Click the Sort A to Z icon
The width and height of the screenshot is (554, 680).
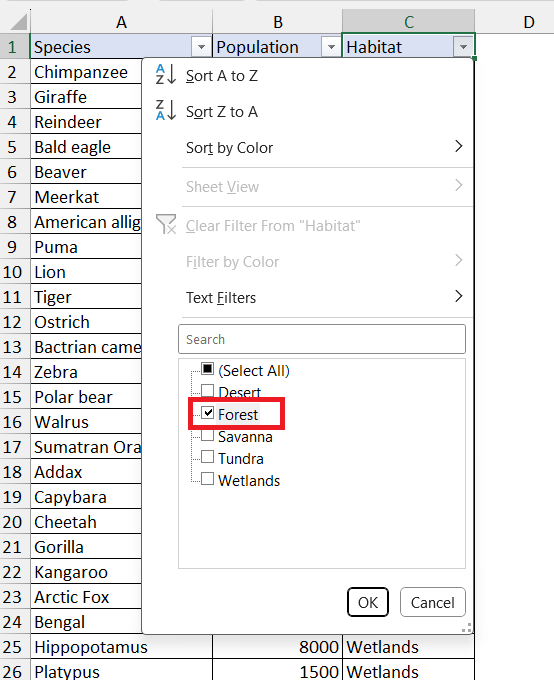click(166, 75)
